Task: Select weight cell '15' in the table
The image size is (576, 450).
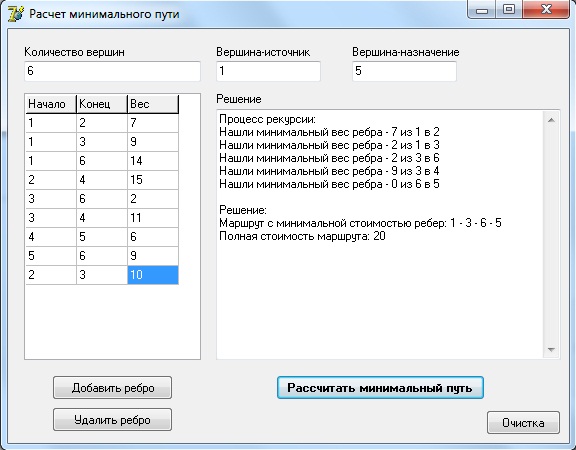Action: tap(153, 180)
